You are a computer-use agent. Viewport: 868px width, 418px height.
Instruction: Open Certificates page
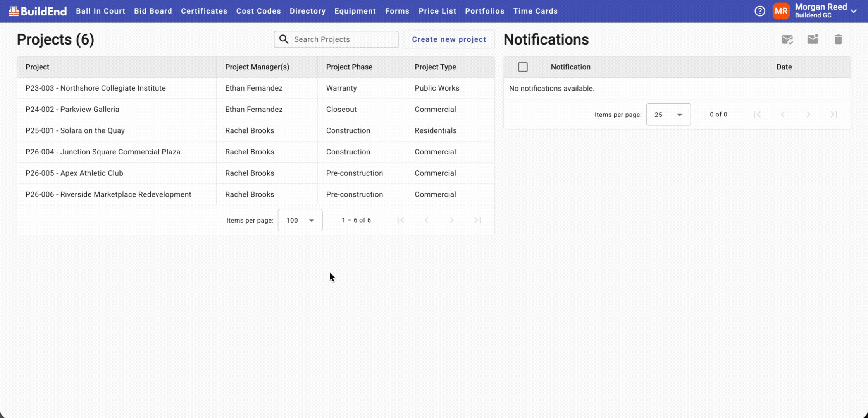(x=204, y=11)
